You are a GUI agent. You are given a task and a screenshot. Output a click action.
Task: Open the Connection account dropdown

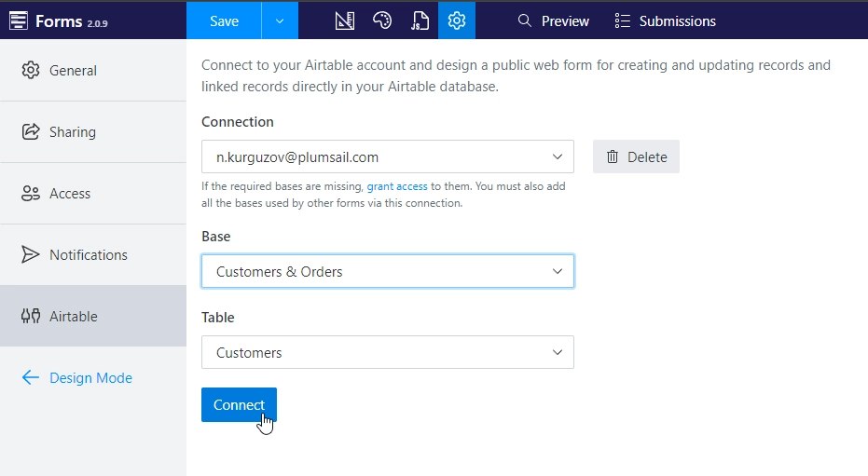click(x=388, y=157)
